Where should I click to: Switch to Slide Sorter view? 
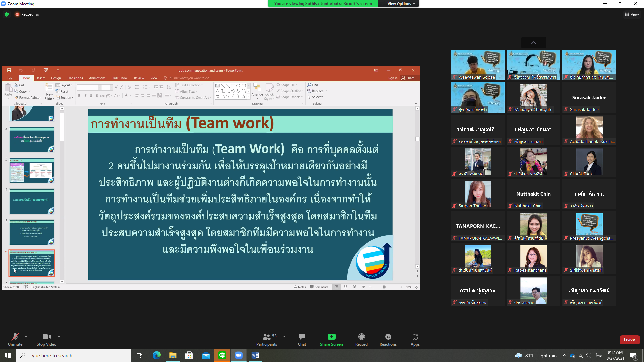345,287
